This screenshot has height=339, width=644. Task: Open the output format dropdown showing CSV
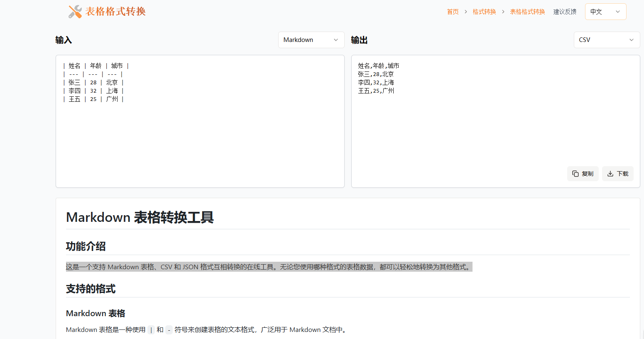[x=607, y=39]
